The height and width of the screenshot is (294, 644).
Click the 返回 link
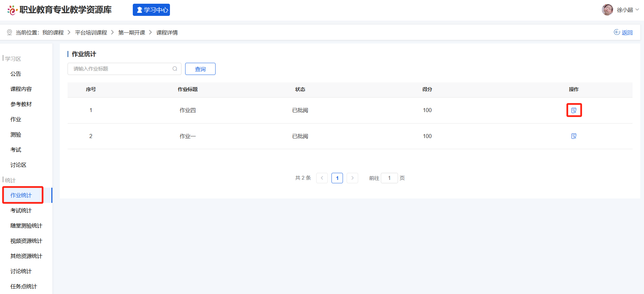(x=623, y=32)
